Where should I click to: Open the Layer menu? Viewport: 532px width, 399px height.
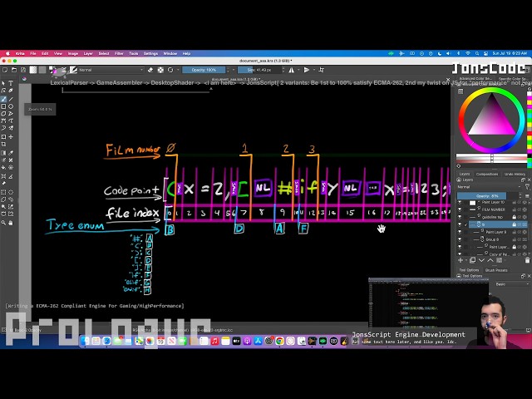point(88,53)
